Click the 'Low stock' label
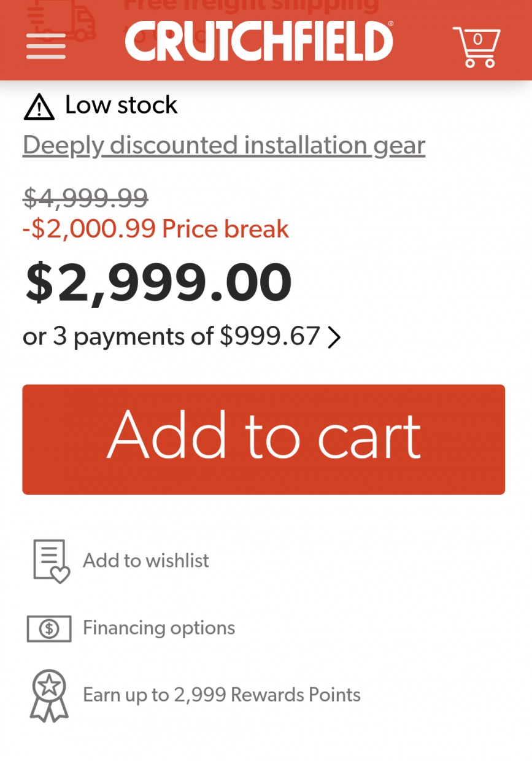532x761 pixels. tap(121, 106)
